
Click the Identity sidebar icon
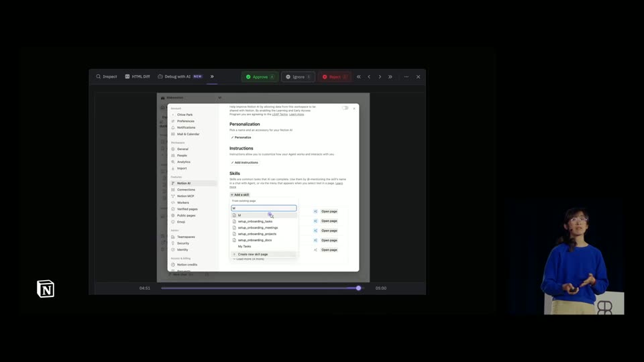(173, 249)
